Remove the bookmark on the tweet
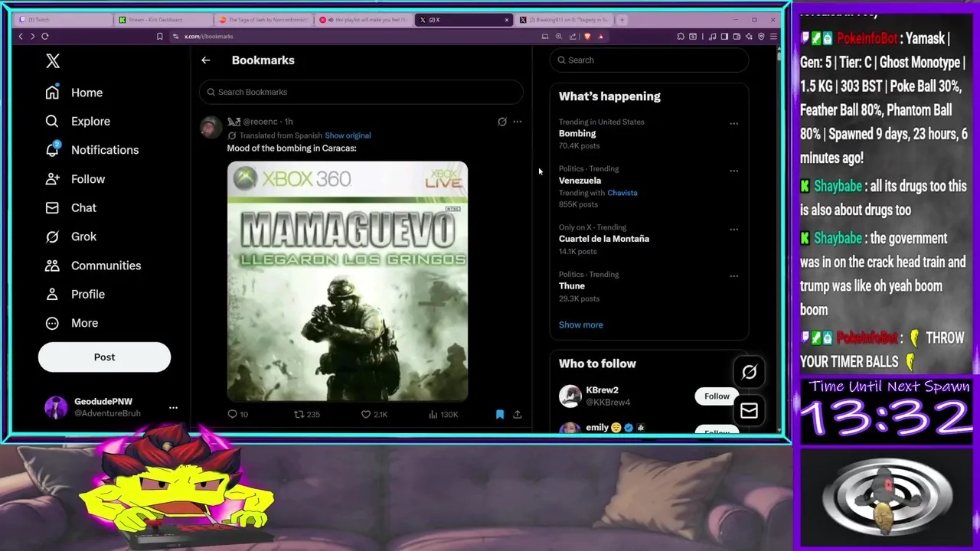The height and width of the screenshot is (551, 980). [500, 414]
